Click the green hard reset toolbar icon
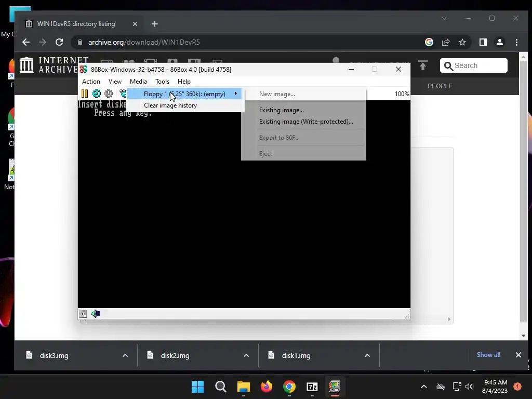The image size is (532, 399). [x=96, y=94]
